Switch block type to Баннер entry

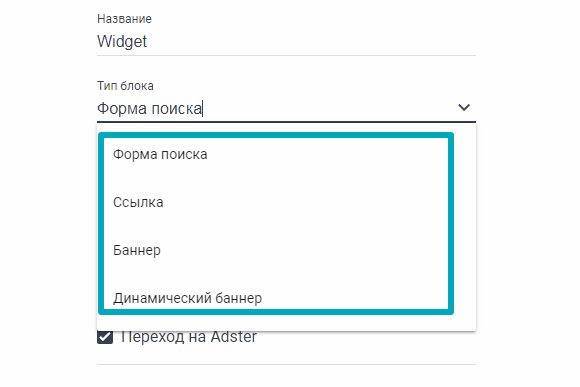tap(276, 250)
